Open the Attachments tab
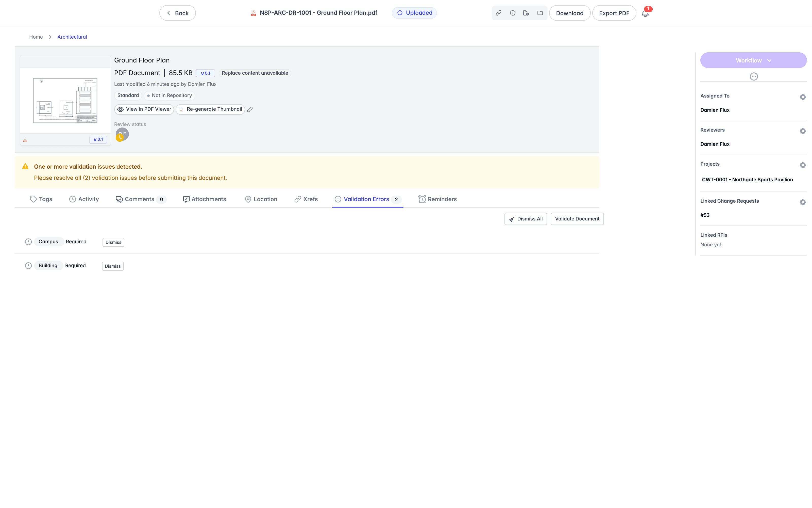 pyautogui.click(x=204, y=199)
